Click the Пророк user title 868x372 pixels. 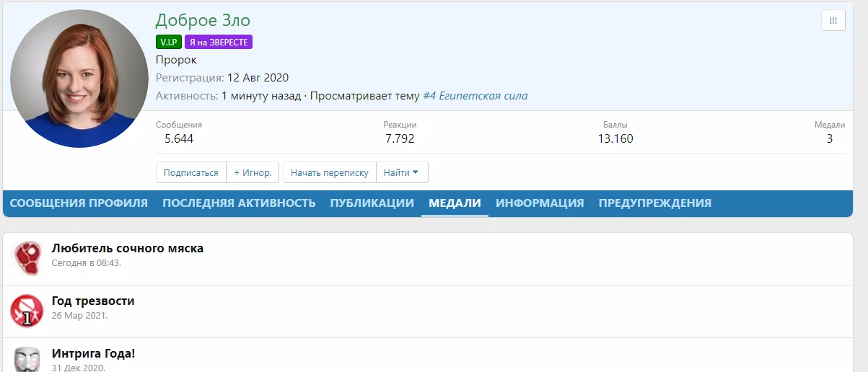(x=176, y=60)
